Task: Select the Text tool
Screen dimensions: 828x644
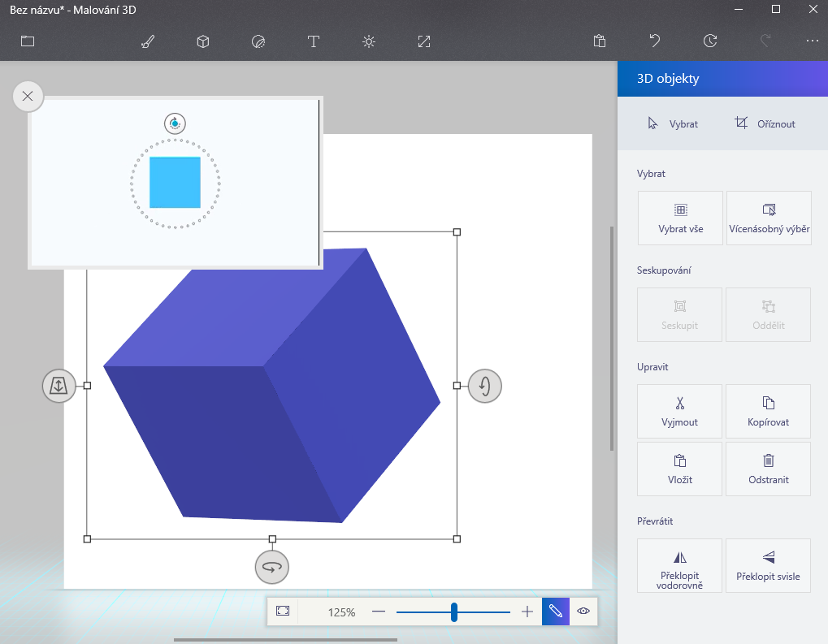Action: (313, 41)
